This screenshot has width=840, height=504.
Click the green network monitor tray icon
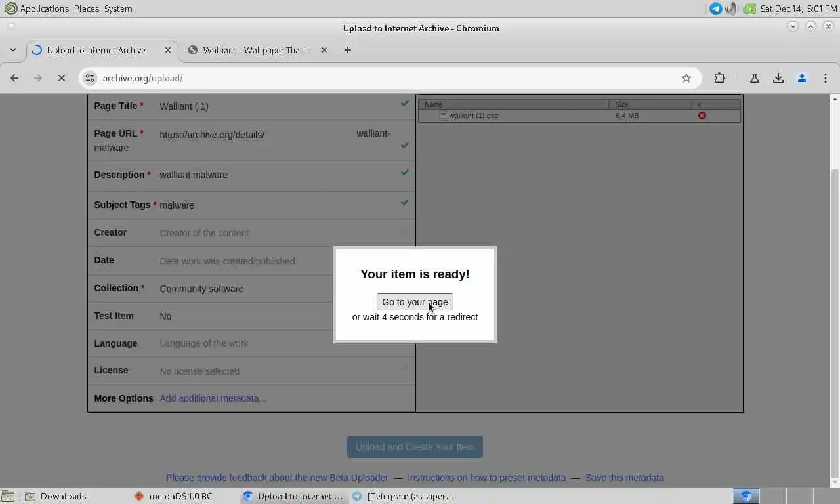coord(749,9)
